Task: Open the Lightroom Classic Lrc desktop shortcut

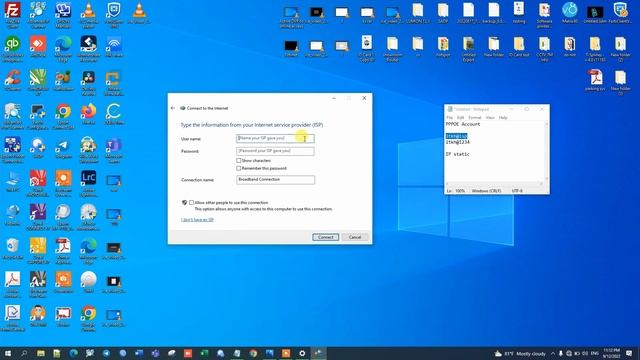Action: click(89, 183)
